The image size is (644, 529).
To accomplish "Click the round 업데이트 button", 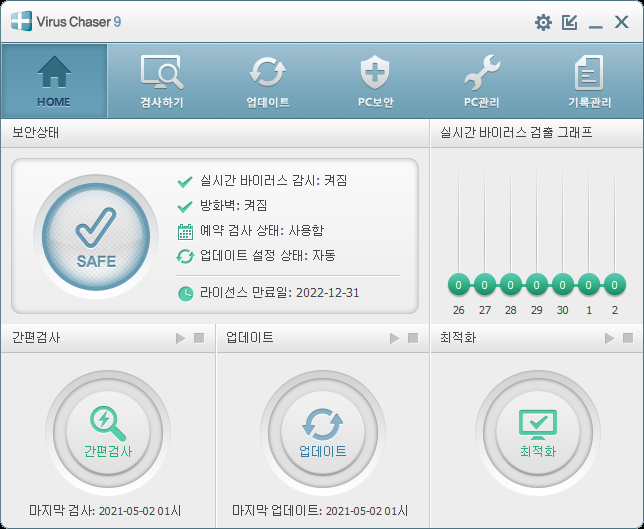I will point(322,432).
